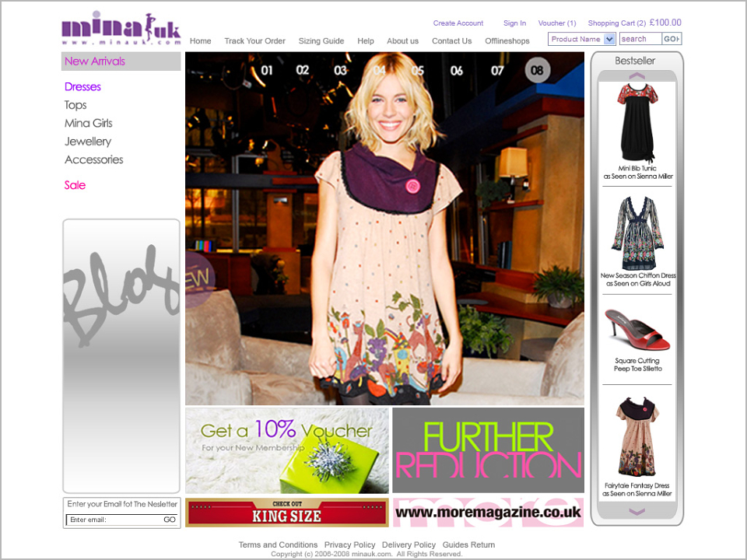Image resolution: width=747 pixels, height=560 pixels.
Task: Click the 'Fairytale Fantasy Dress' caption
Action: point(637,485)
